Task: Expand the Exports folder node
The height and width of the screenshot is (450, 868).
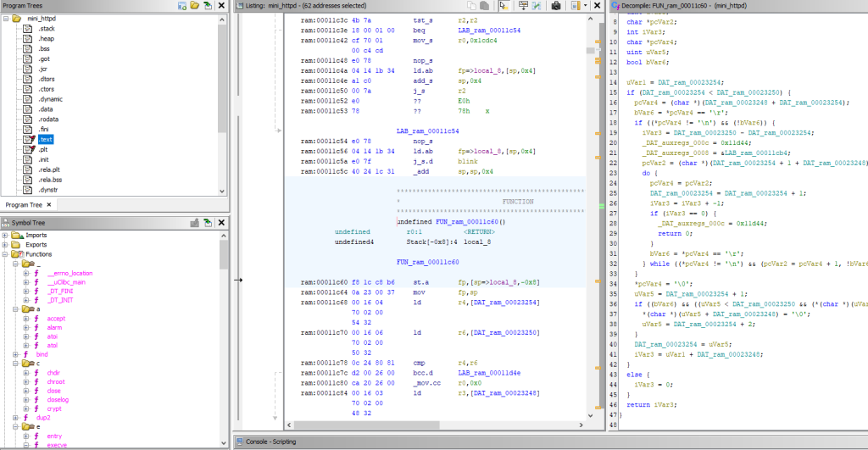Action: (x=6, y=244)
